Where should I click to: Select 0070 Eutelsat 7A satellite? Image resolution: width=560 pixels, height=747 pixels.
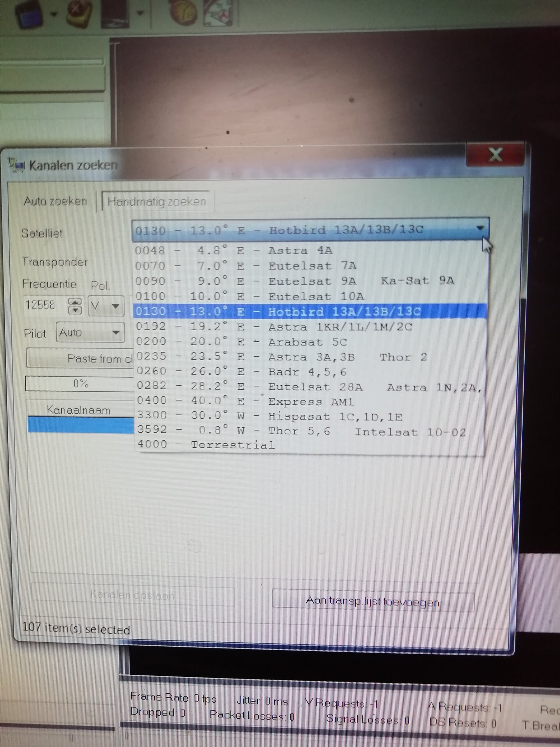pyautogui.click(x=310, y=266)
